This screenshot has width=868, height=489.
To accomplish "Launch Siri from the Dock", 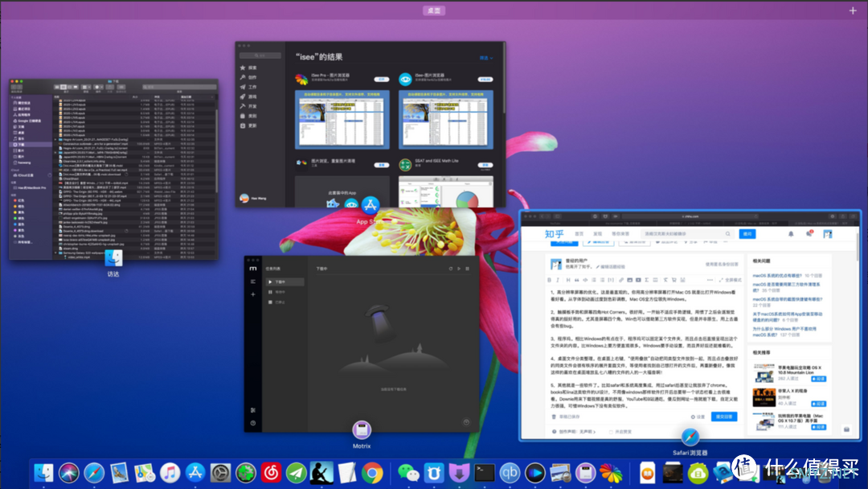I will point(68,473).
